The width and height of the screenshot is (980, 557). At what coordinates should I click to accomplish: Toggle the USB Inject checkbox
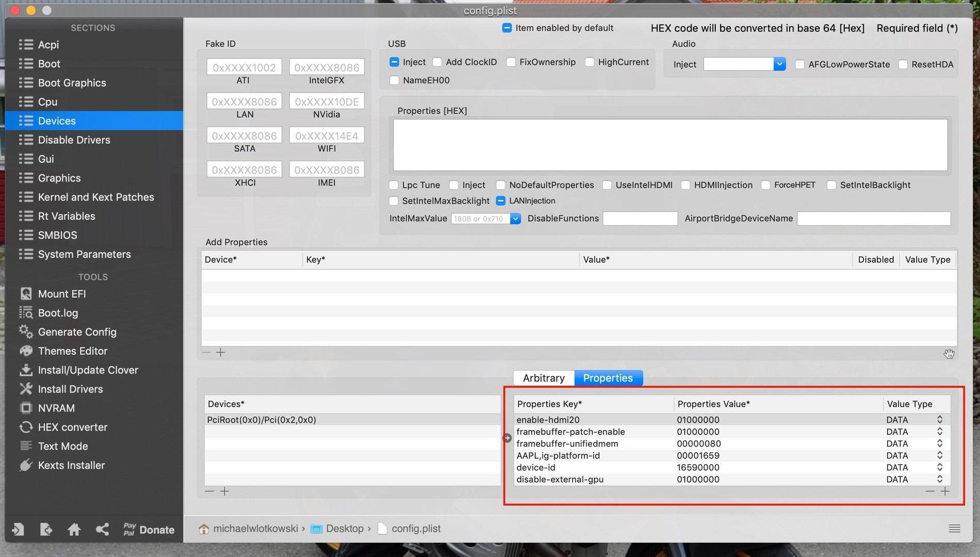tap(395, 62)
